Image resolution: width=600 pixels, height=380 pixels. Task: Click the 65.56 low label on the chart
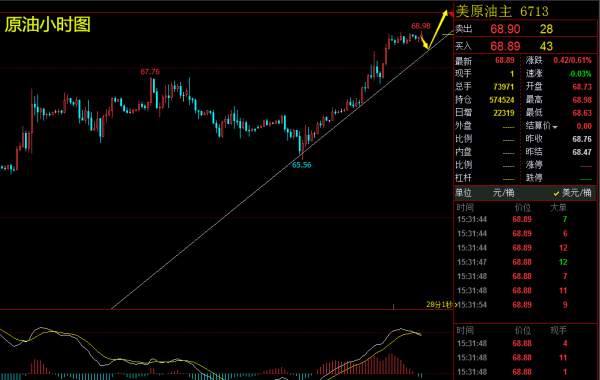pyautogui.click(x=302, y=165)
